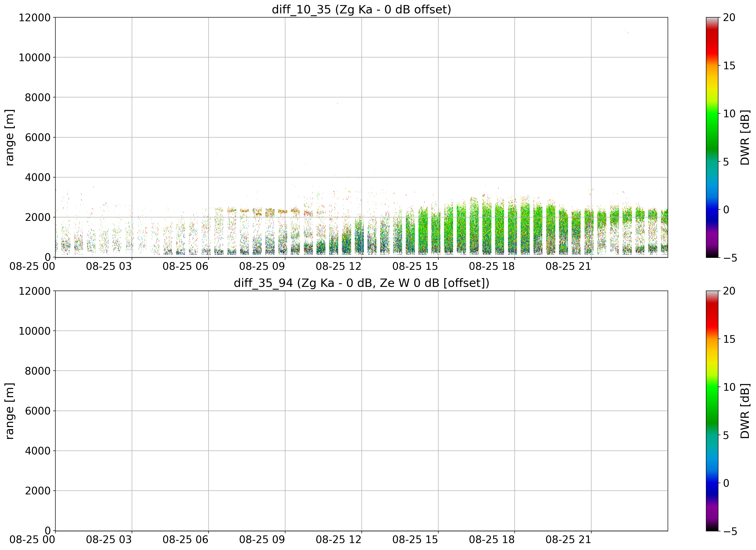Choose the 12000 range tick of diff_35_94 plot

click(x=35, y=291)
